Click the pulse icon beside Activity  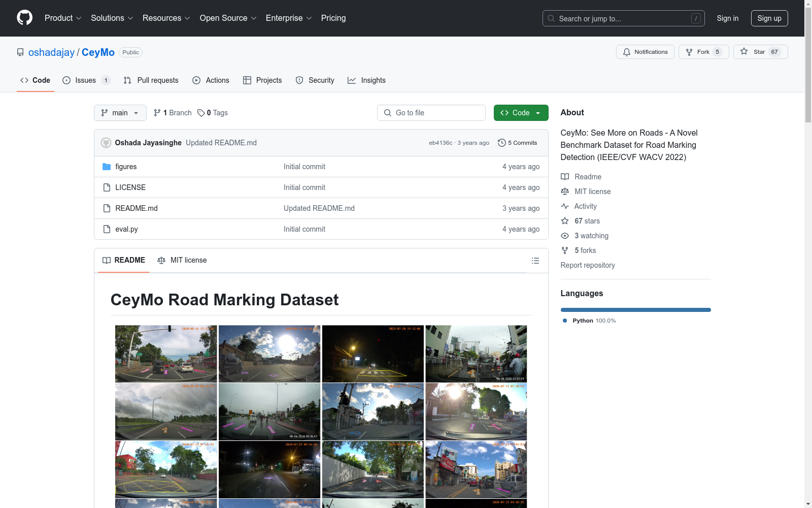[x=565, y=206]
